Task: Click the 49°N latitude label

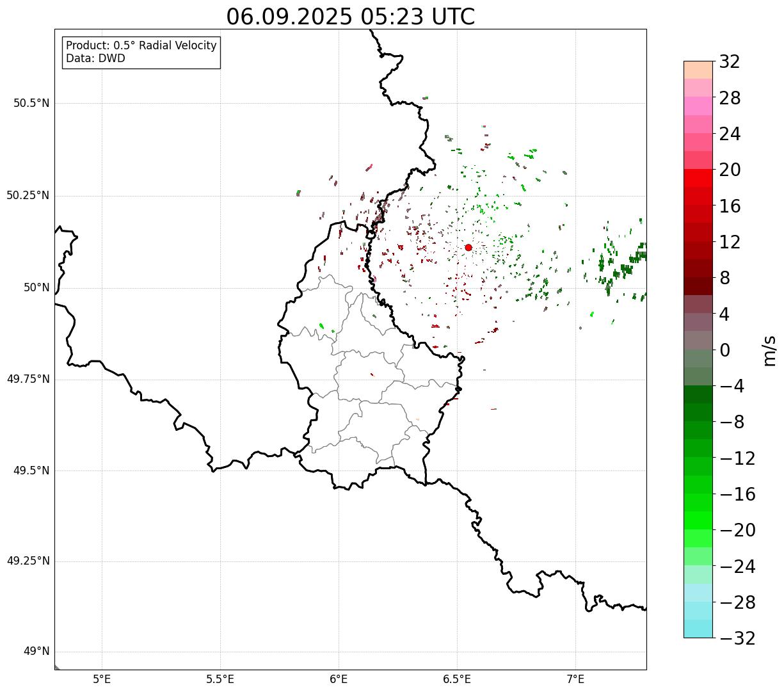Action: [x=36, y=652]
